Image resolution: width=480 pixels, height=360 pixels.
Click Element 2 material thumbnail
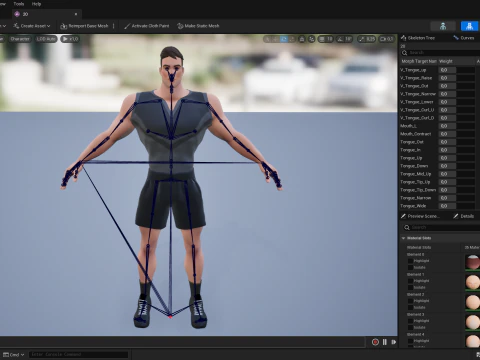coord(473,302)
